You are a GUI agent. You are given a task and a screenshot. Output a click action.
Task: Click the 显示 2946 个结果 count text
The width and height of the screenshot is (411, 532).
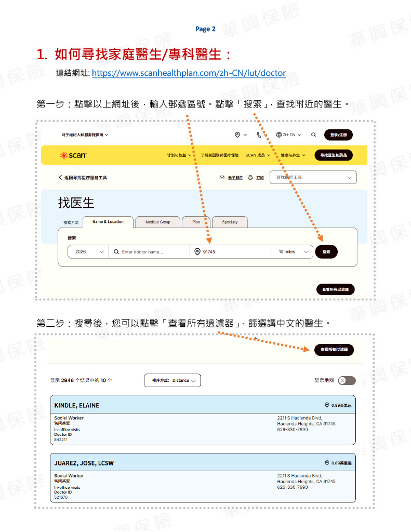point(81,380)
